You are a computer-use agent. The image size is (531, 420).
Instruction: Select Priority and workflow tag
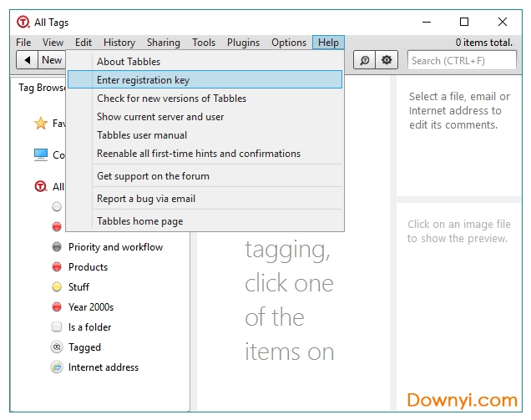pos(115,247)
